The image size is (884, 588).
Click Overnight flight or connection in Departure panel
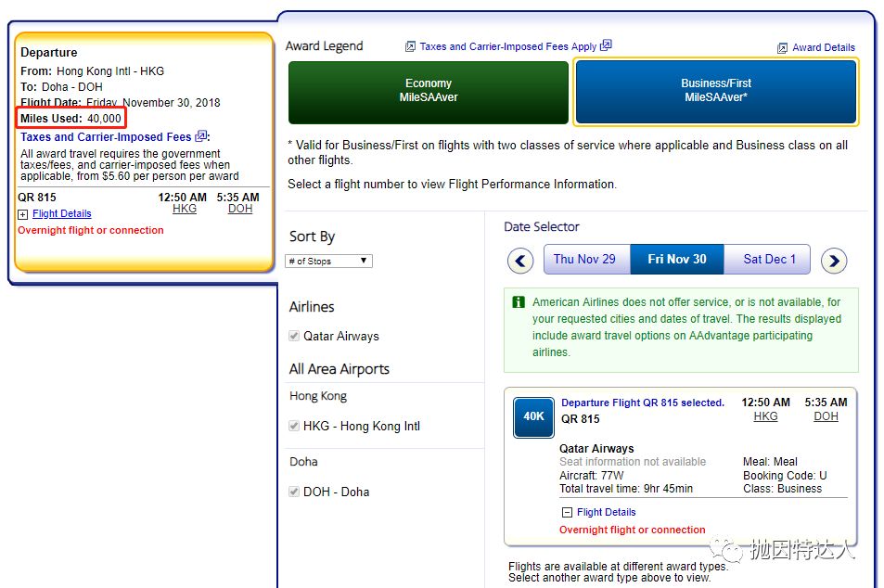pyautogui.click(x=91, y=230)
